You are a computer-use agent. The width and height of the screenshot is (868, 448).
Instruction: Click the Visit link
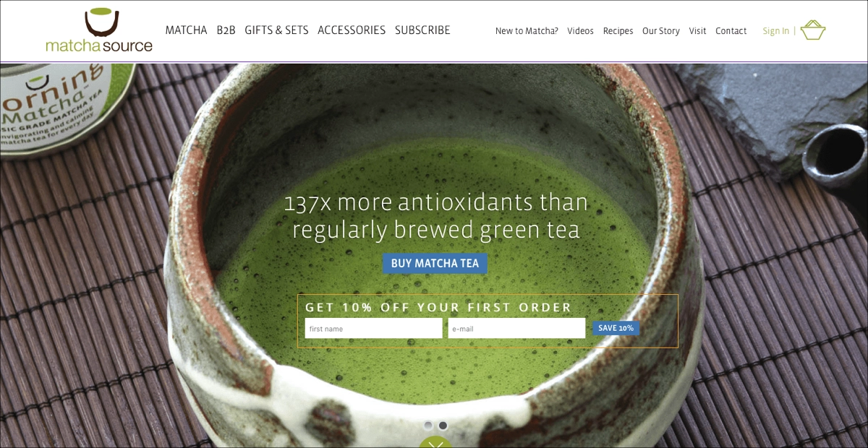tap(697, 31)
